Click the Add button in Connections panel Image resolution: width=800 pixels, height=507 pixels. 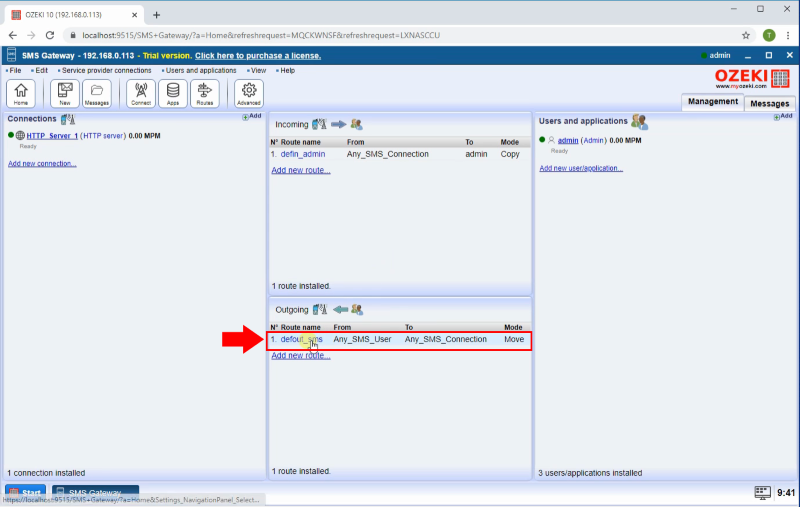252,116
